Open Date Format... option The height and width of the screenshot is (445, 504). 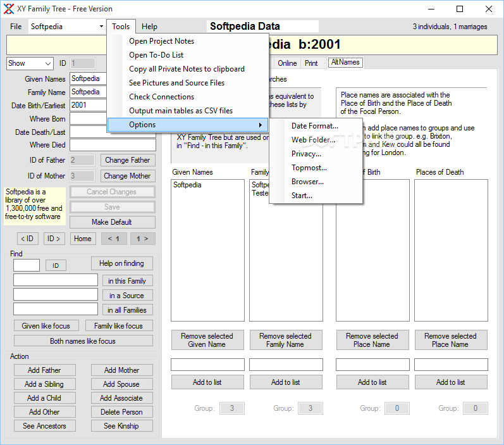tap(316, 126)
